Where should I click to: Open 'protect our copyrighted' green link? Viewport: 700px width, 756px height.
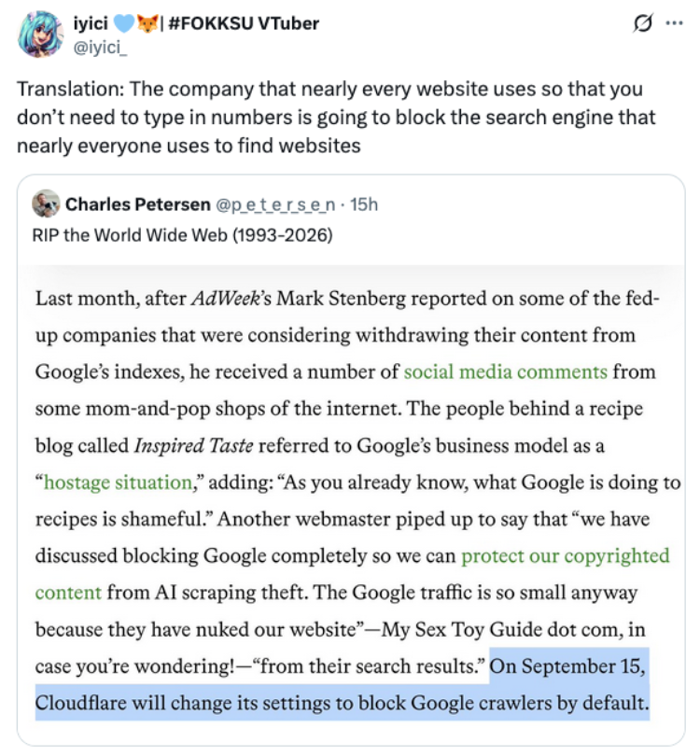566,556
